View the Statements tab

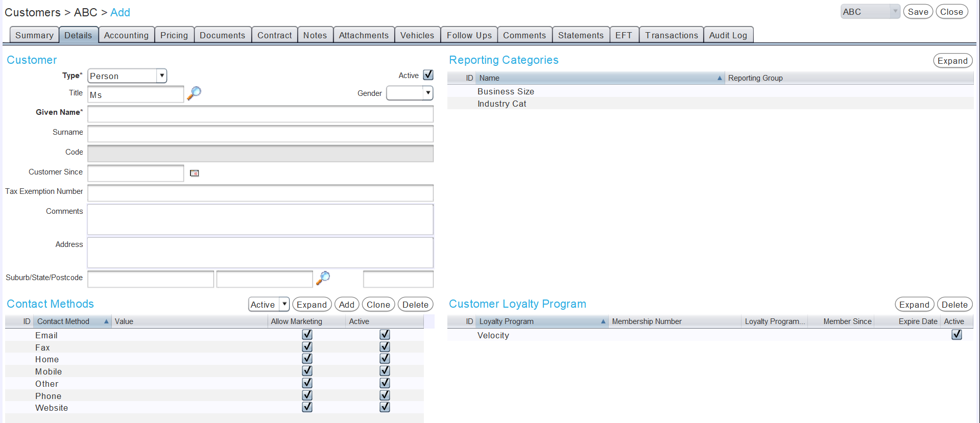581,35
